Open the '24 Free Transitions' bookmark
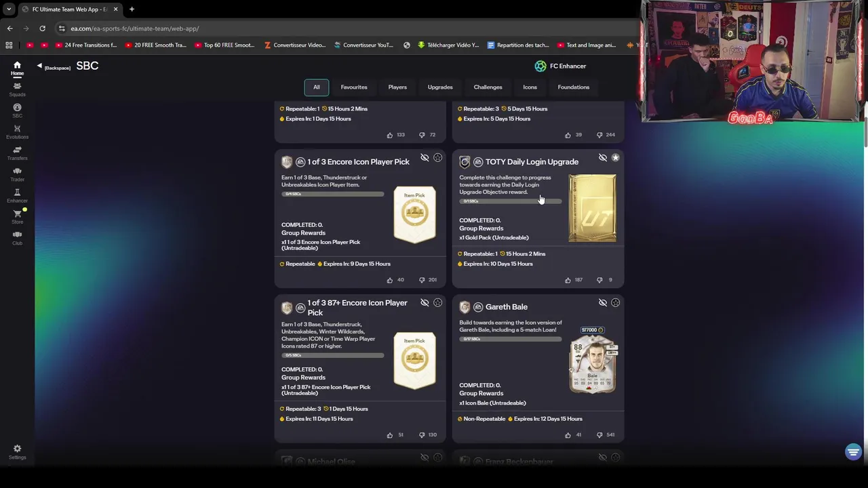Viewport: 868px width, 488px height. [x=86, y=45]
